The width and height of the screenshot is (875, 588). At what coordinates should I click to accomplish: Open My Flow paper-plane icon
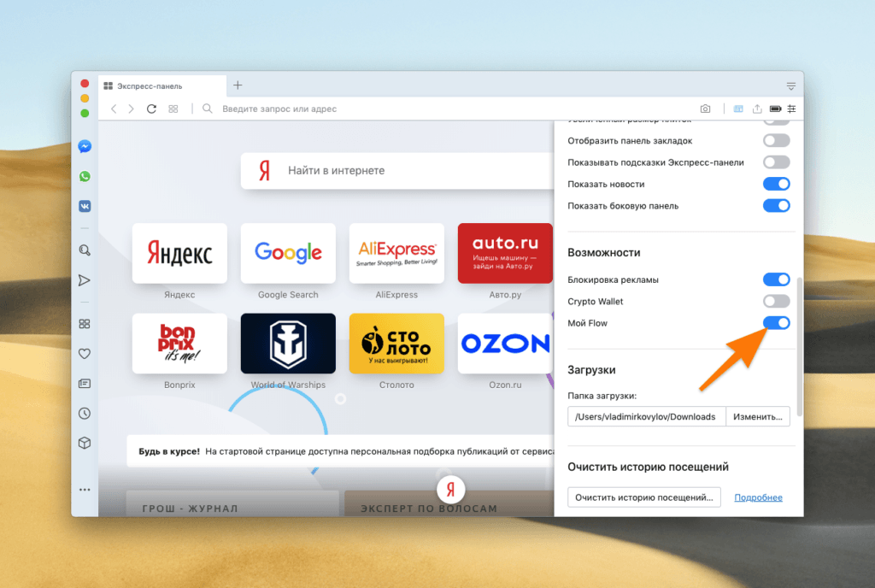[x=85, y=280]
